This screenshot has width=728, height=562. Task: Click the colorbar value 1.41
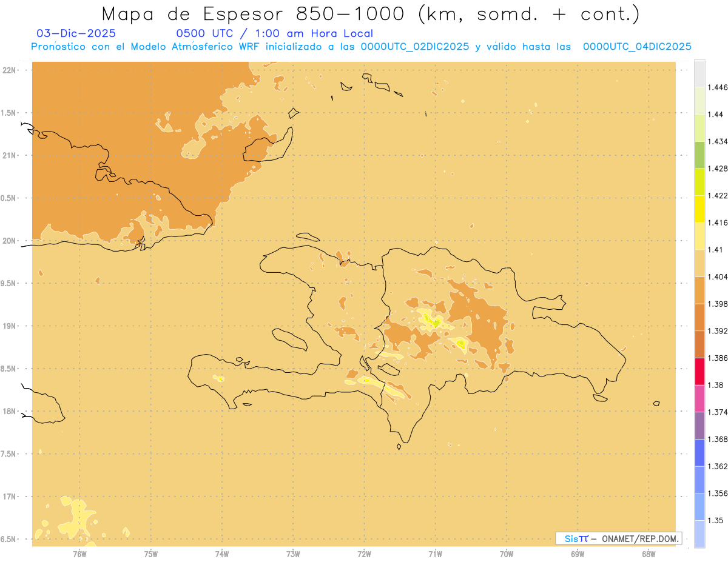click(x=716, y=249)
